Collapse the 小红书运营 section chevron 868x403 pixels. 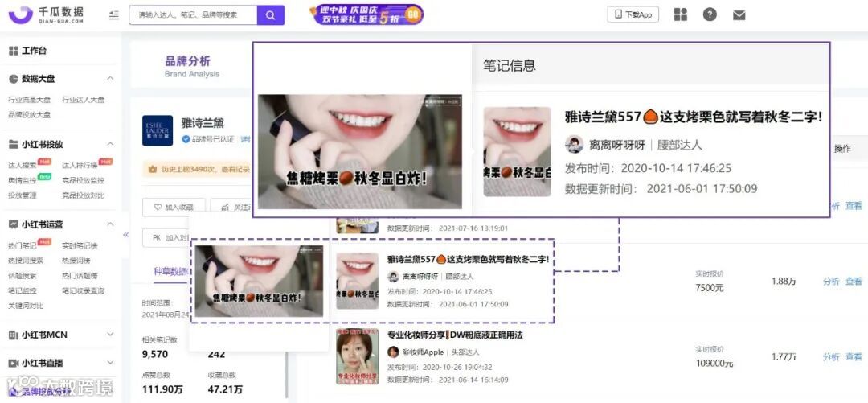coord(110,224)
